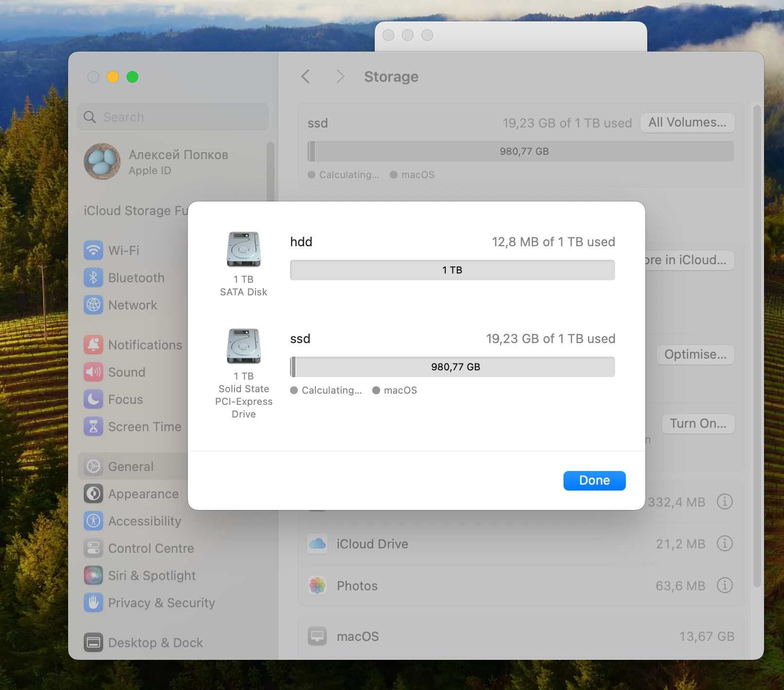Show info for Photos storage
Viewport: 784px width, 690px height.
coord(725,585)
